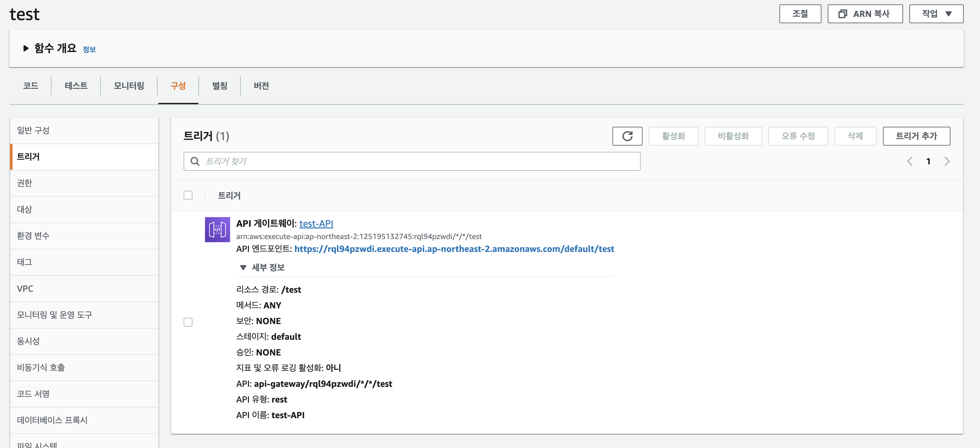Go to previous page arrow in pagination
Image resolution: width=980 pixels, height=448 pixels.
910,161
